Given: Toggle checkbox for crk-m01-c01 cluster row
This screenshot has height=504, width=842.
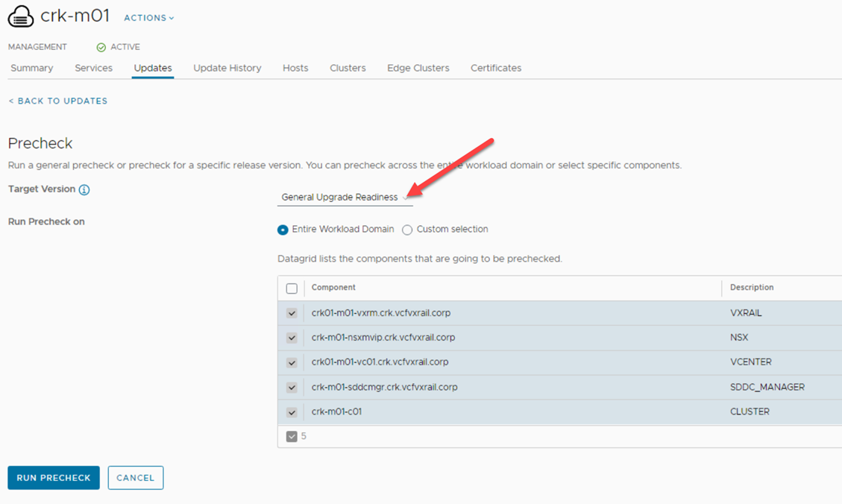Looking at the screenshot, I should [x=292, y=412].
